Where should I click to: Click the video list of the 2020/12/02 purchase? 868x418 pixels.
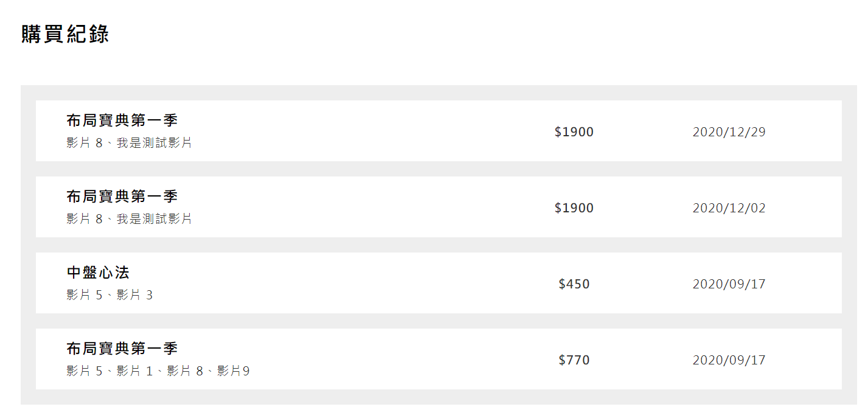coord(129,219)
